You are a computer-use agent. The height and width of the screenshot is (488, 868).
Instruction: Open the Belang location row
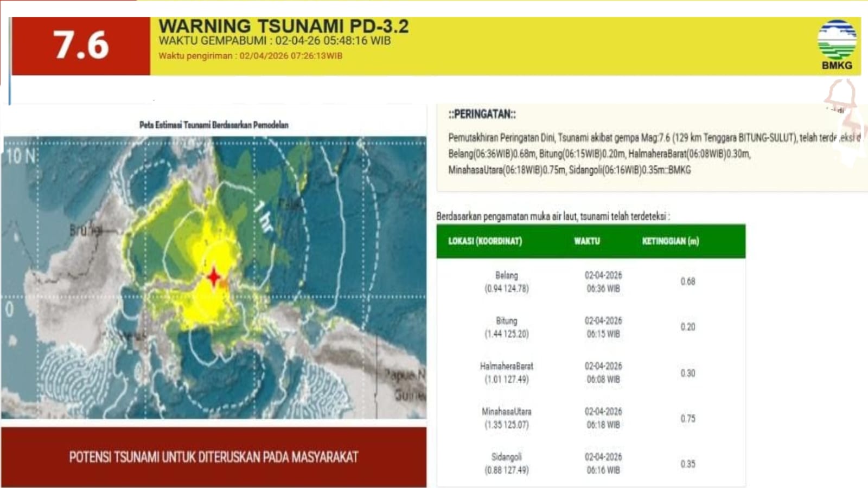(506, 281)
